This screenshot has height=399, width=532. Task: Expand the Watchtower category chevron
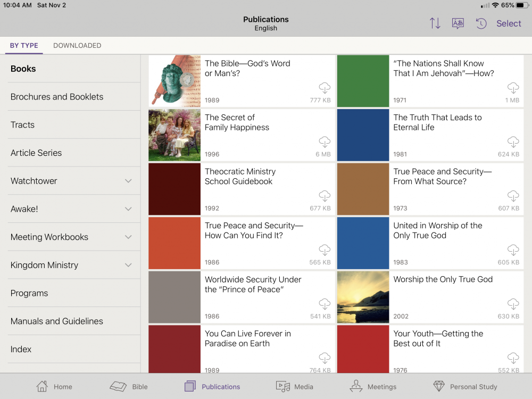point(128,181)
